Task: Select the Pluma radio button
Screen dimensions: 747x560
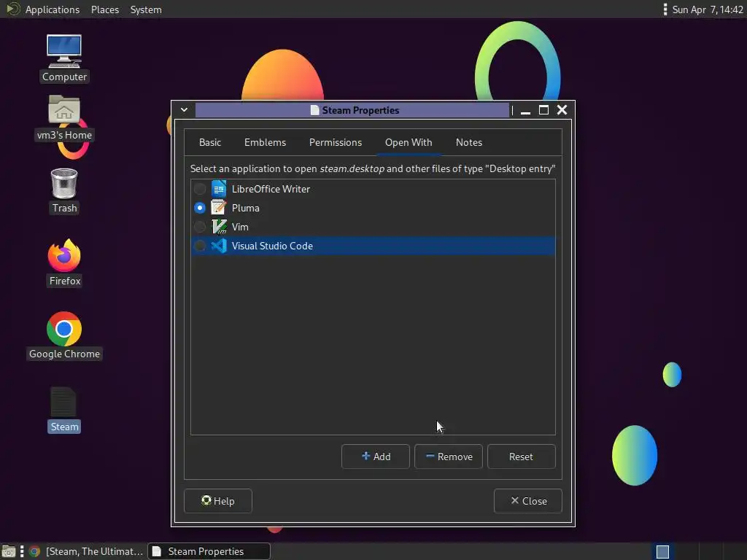Action: point(200,208)
